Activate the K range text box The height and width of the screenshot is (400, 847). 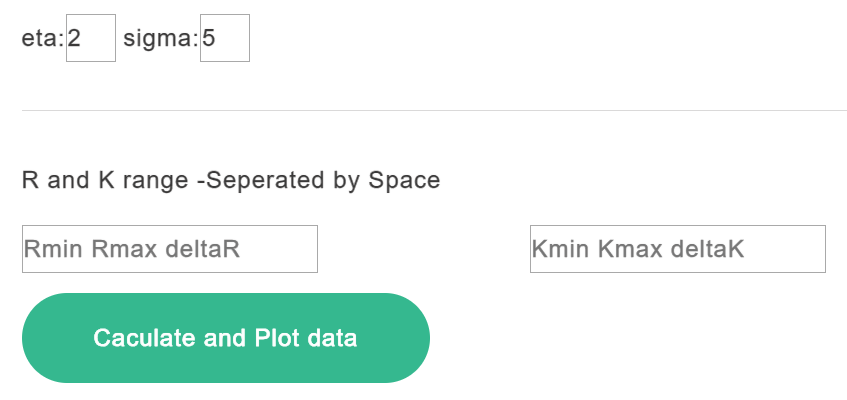click(677, 249)
